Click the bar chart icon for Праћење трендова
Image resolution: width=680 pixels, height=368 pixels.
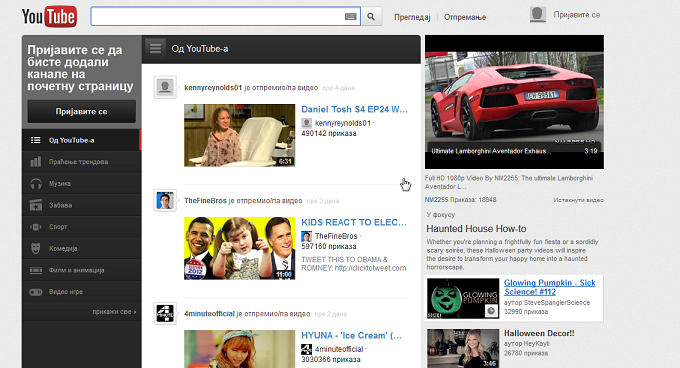click(x=36, y=162)
